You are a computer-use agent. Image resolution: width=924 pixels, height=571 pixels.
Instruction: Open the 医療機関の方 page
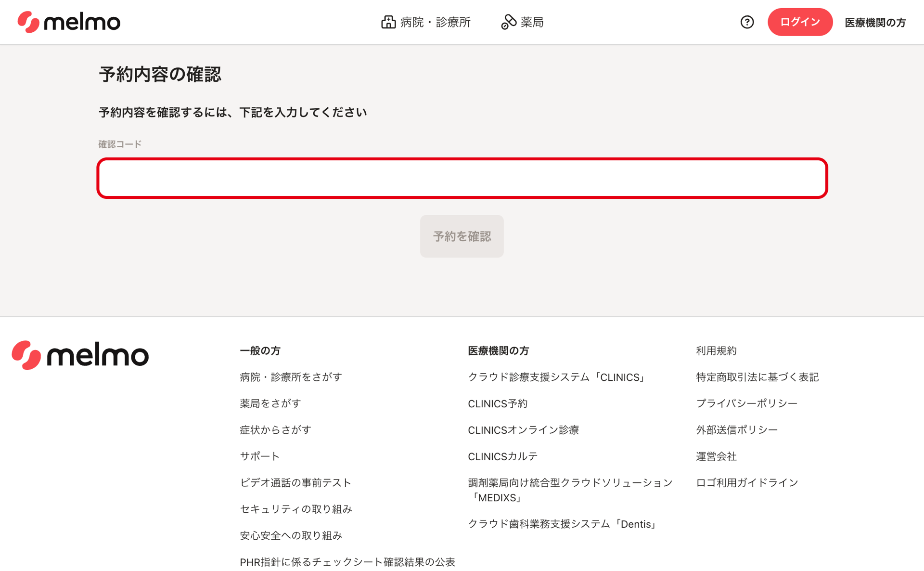[875, 22]
